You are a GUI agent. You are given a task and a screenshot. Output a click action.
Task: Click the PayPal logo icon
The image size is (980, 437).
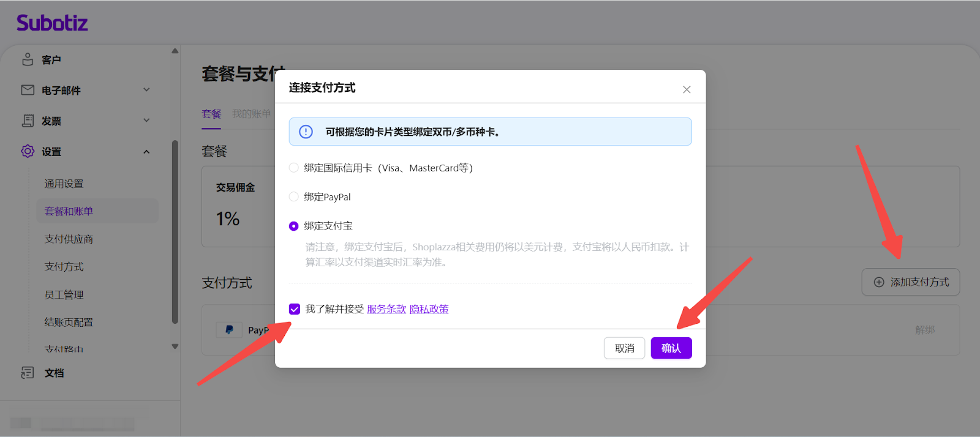coord(229,330)
